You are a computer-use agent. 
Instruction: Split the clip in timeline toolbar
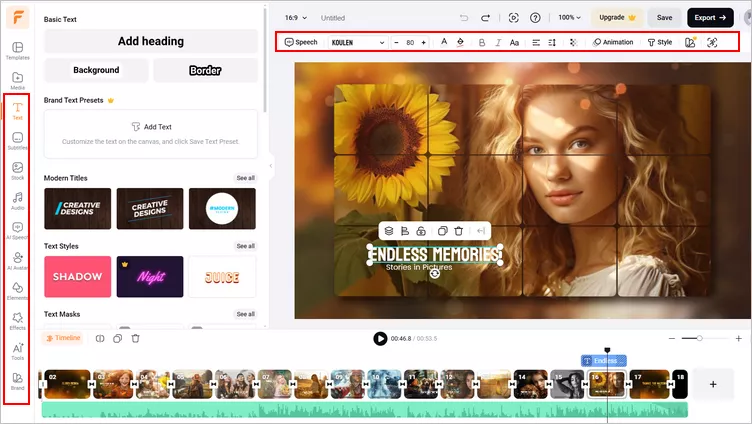tap(100, 339)
